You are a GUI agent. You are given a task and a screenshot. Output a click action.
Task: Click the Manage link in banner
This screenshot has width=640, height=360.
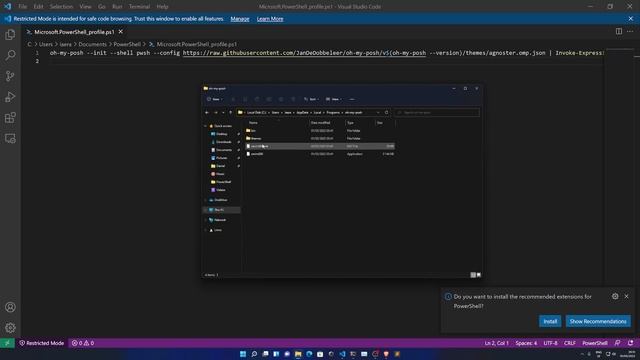(x=240, y=19)
